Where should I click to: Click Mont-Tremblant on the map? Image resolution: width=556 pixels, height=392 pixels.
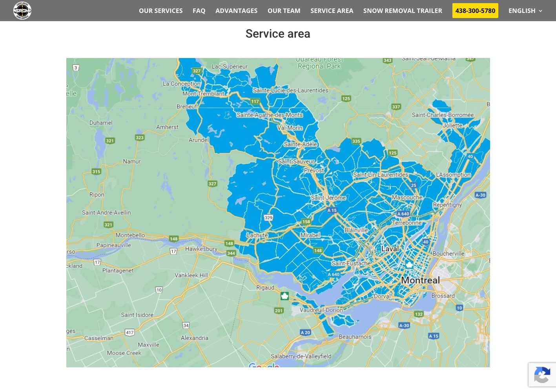click(203, 94)
